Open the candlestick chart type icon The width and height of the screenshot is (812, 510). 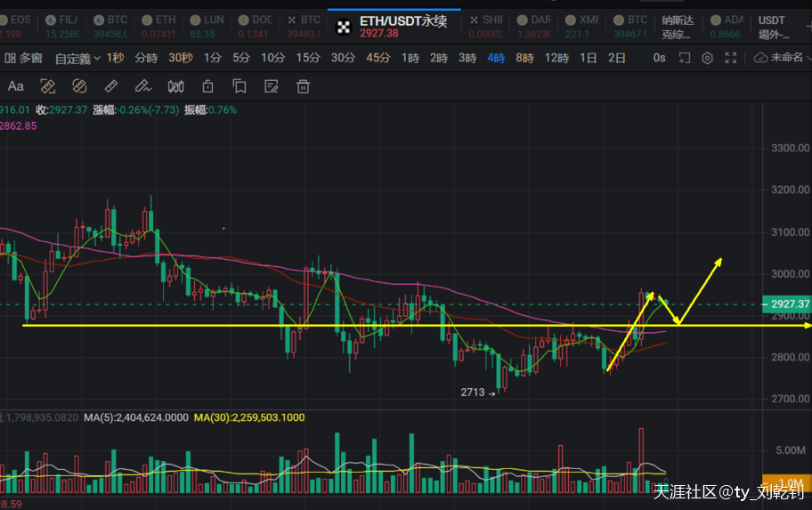click(175, 86)
